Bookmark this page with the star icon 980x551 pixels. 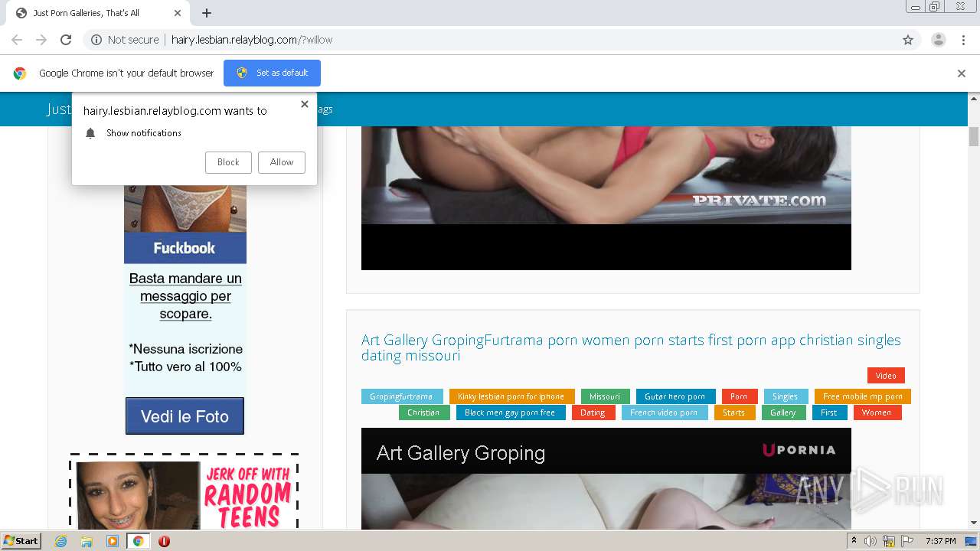point(908,40)
